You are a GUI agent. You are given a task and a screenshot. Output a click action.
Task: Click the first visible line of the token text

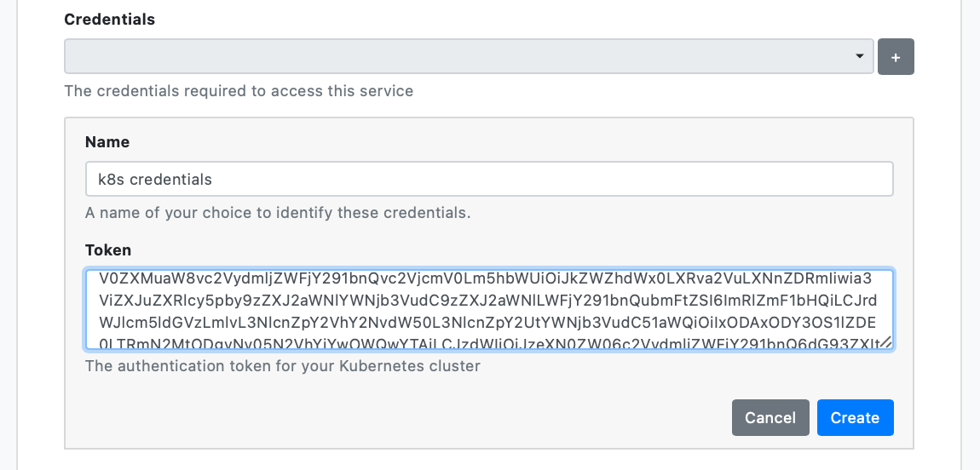486,278
